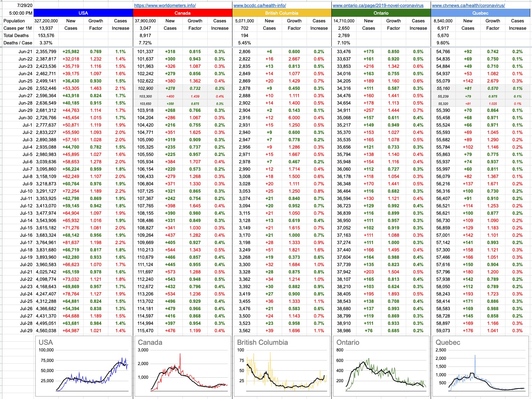The height and width of the screenshot is (399, 532).
Task: Select Canada total deaths 8,917 cell
Action: 145,35
